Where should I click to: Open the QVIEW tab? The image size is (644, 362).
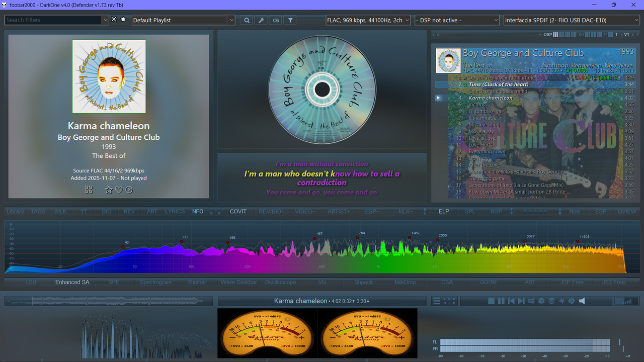tap(627, 211)
